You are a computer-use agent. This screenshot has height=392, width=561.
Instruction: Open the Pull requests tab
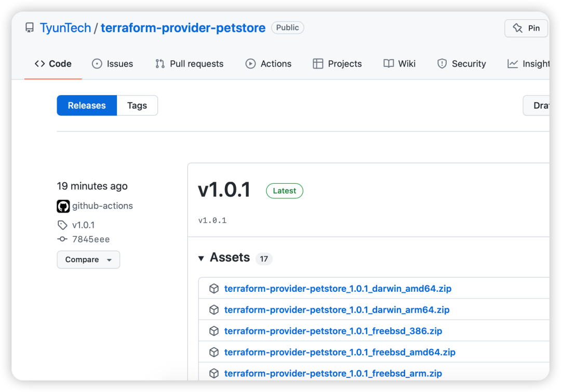tap(189, 64)
